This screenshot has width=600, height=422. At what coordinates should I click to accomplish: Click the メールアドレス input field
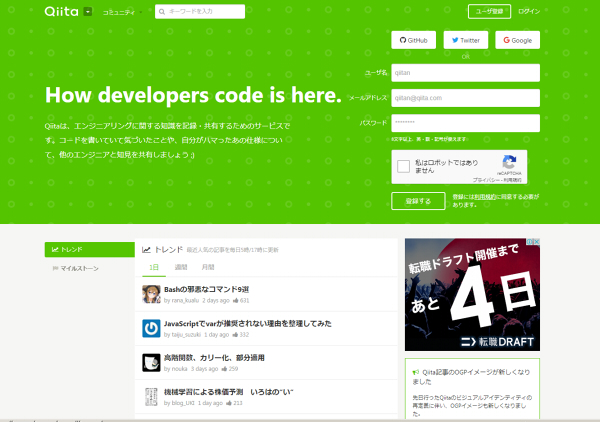(x=465, y=98)
